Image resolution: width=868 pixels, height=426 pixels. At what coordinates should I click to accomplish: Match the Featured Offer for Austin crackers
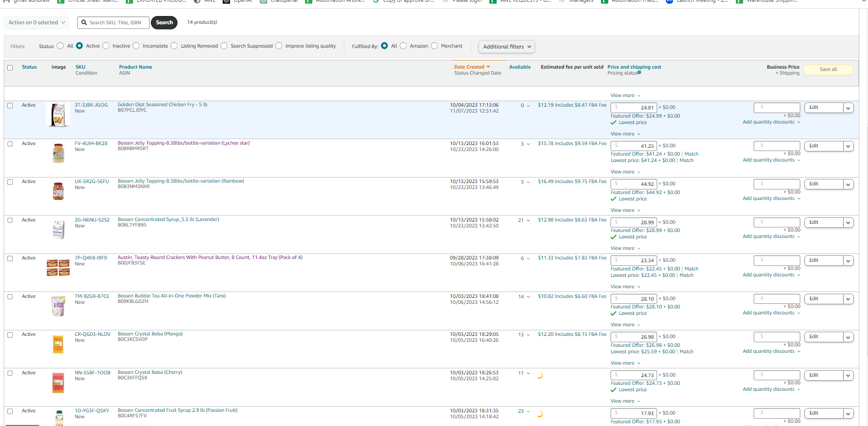pos(691,269)
